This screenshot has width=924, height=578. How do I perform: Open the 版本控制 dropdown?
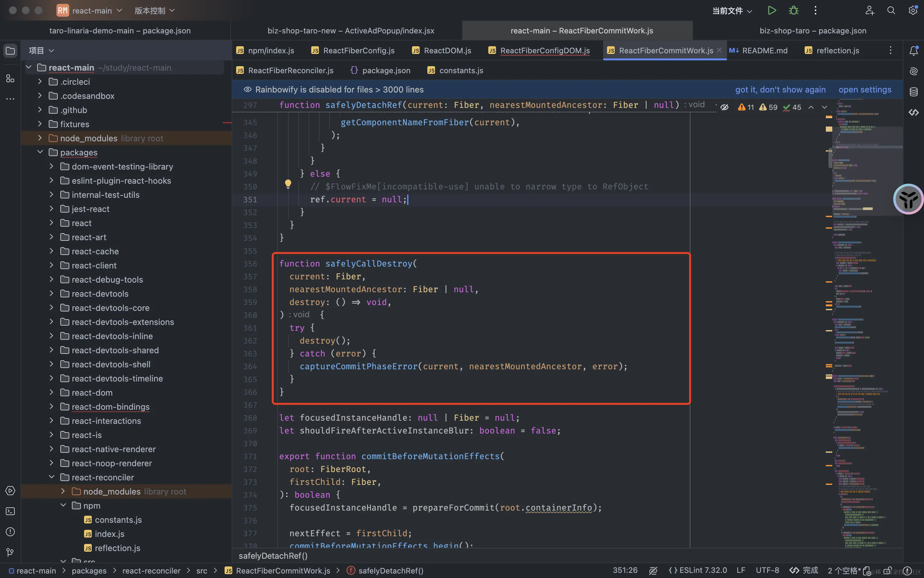[x=155, y=10]
